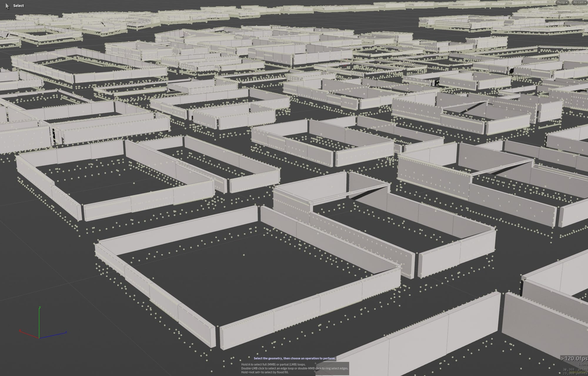The width and height of the screenshot is (588, 376).
Task: Click the 'Hold A to select' hint line
Action: point(273,365)
